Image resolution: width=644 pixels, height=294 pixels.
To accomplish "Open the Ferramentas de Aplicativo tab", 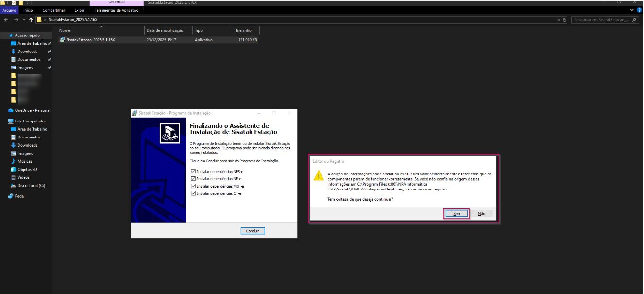I will click(x=117, y=10).
